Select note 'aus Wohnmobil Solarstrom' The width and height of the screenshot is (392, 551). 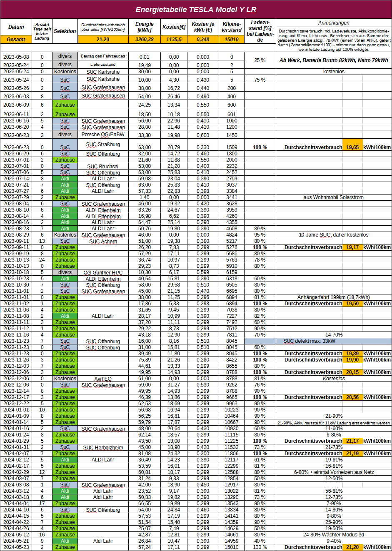point(334,197)
